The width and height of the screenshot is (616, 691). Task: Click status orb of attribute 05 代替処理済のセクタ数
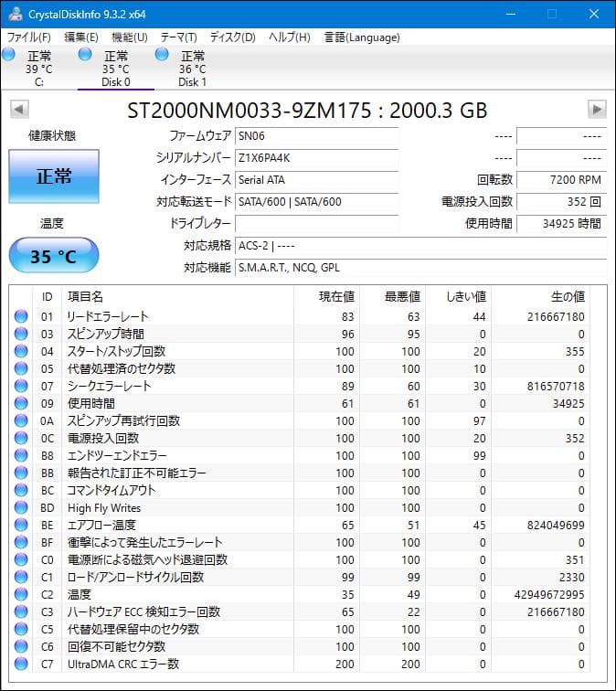click(x=21, y=368)
